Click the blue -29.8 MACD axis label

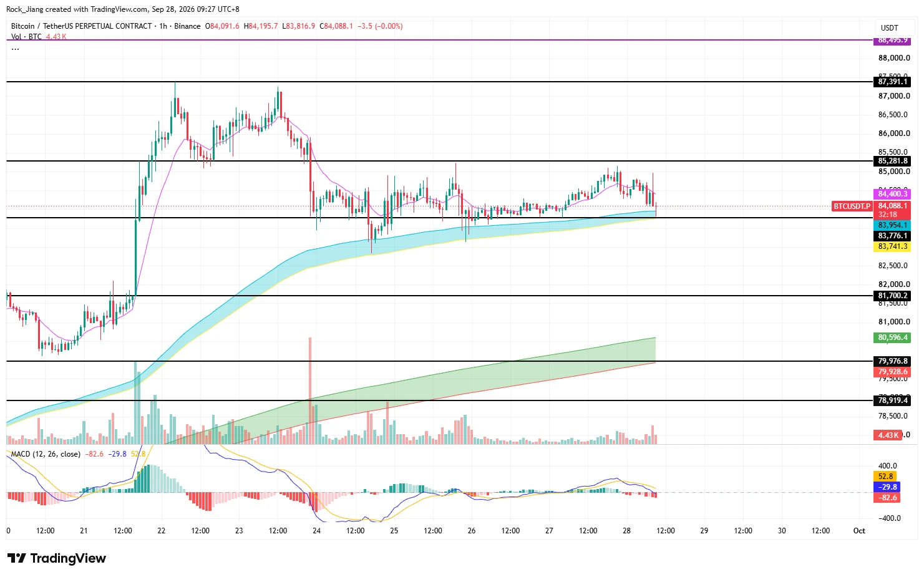pyautogui.click(x=887, y=487)
